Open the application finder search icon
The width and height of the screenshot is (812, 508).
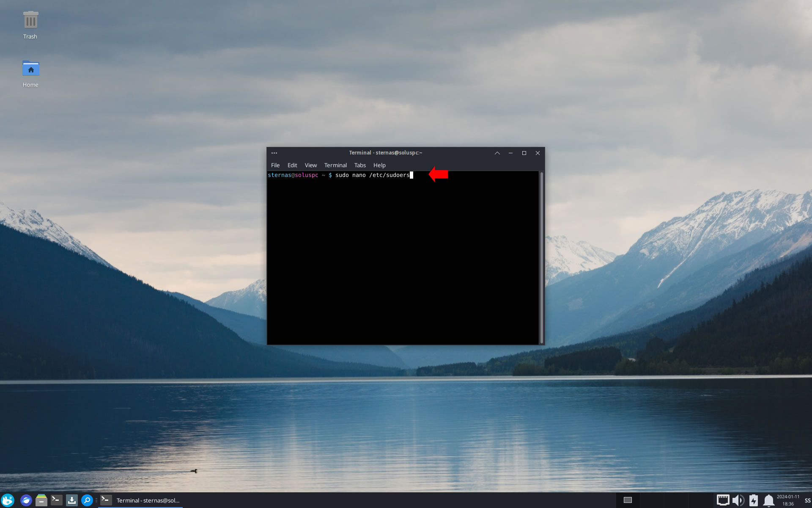point(87,500)
